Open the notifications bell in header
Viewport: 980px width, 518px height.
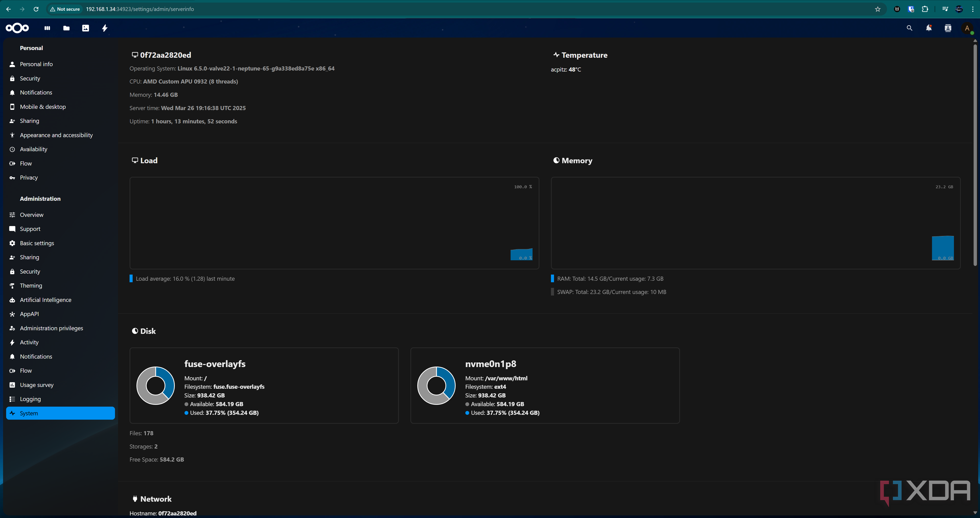929,28
